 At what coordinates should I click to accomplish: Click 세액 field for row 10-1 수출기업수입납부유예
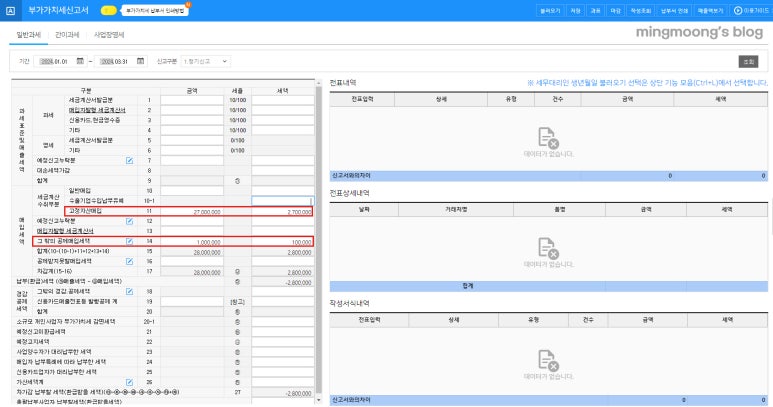point(282,201)
